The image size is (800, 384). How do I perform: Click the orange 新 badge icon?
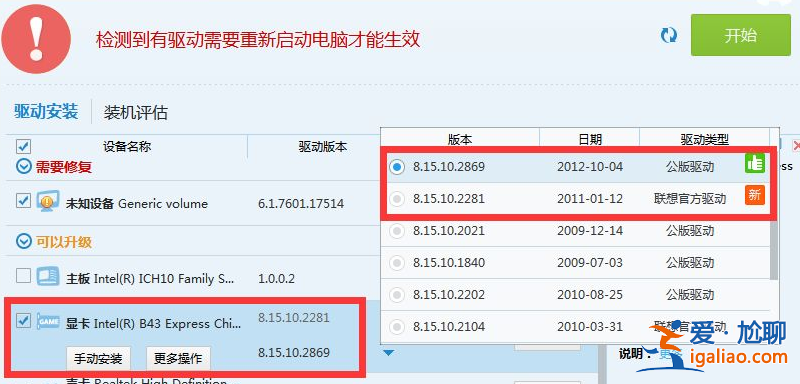755,195
